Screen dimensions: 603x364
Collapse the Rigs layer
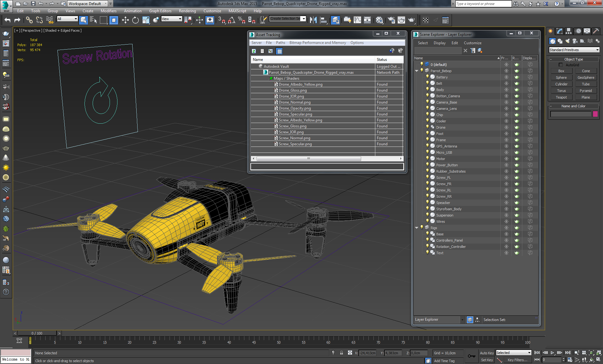(417, 228)
